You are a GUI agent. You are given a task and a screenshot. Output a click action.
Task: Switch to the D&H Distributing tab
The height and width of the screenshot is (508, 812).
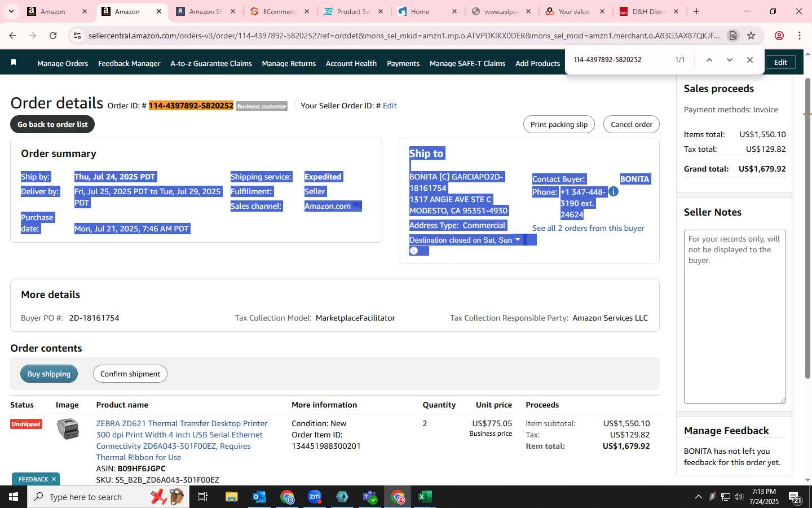pyautogui.click(x=648, y=11)
